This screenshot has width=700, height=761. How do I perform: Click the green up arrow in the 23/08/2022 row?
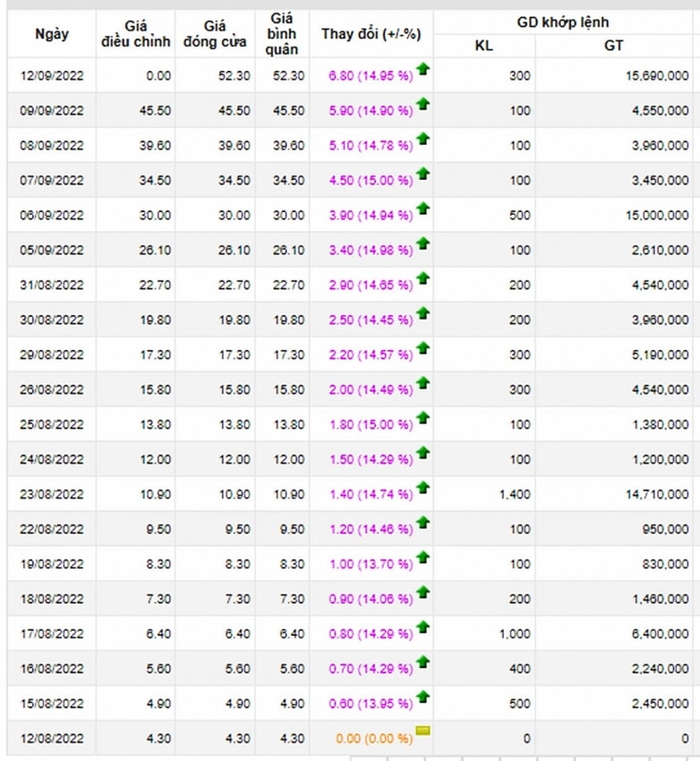423,488
